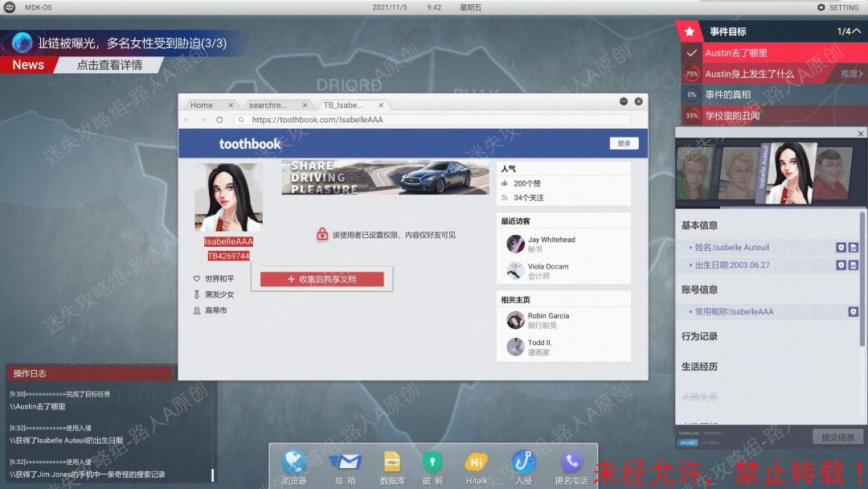The height and width of the screenshot is (489, 868).
Task: Click the star icon on 事件目标 header
Action: point(690,31)
